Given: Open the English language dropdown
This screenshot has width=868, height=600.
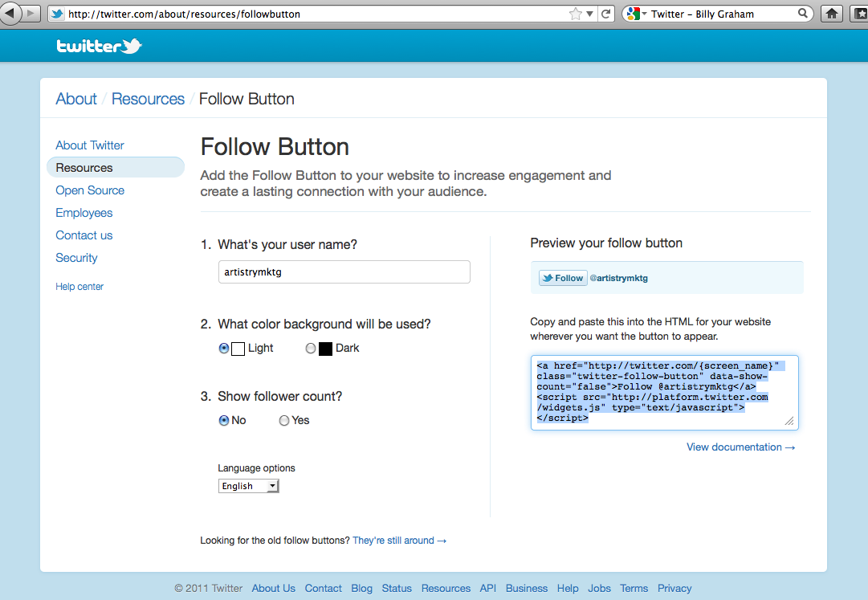Looking at the screenshot, I should [249, 486].
